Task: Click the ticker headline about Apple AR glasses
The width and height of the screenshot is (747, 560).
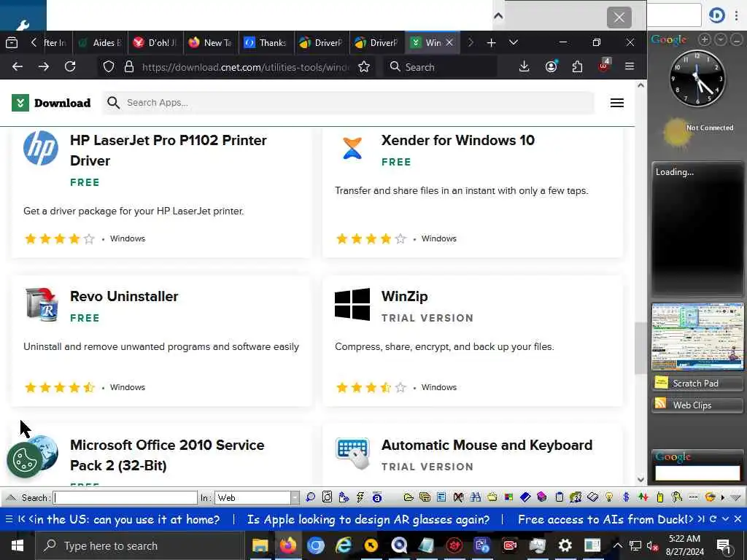Action: (368, 519)
